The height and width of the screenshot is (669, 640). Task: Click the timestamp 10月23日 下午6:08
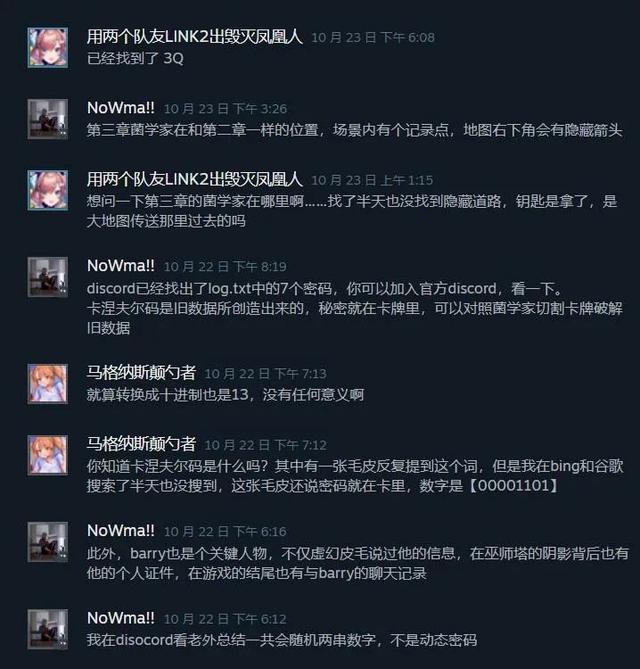pyautogui.click(x=373, y=38)
